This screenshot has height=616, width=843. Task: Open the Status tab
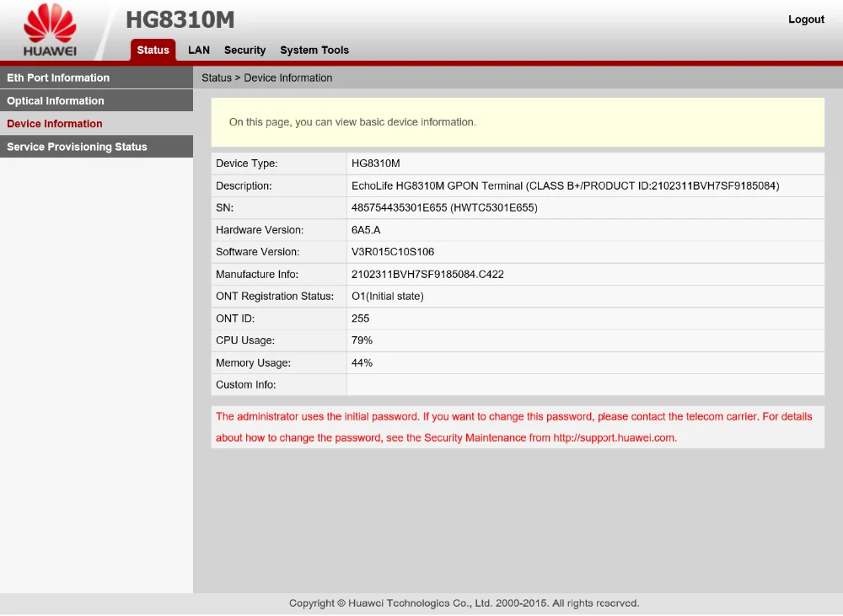(153, 51)
